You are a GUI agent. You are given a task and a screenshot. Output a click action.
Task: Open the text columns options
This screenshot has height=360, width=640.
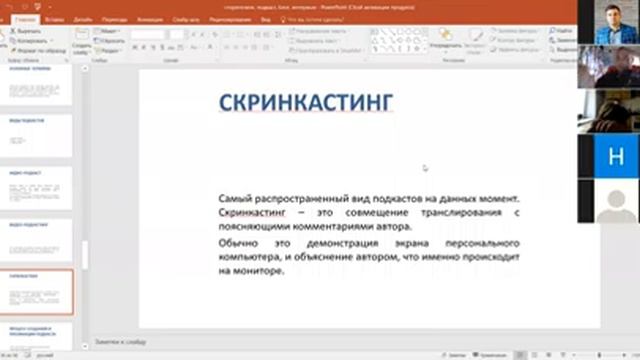click(x=267, y=48)
